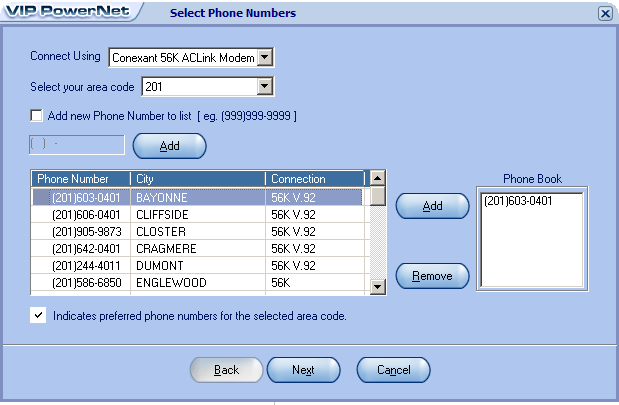Add selected number to Phone Book

432,206
